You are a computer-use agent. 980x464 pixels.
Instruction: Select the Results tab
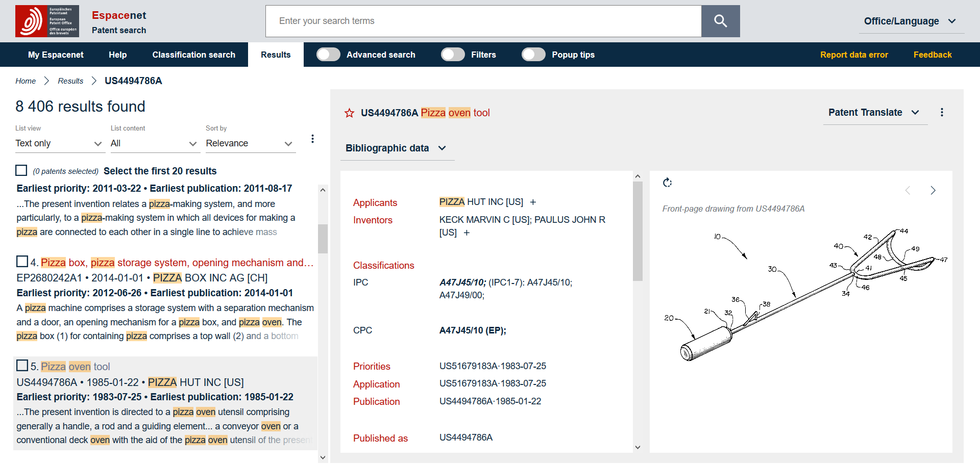276,55
